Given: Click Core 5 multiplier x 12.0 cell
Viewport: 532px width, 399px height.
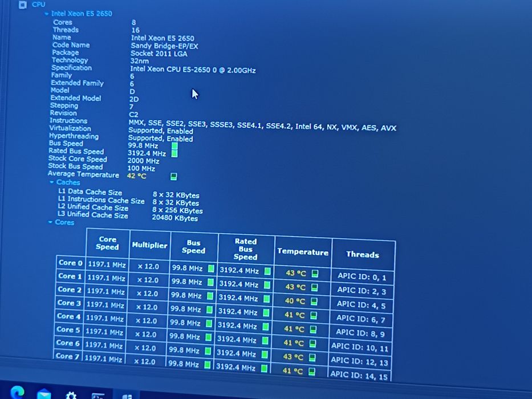Looking at the screenshot, I should 145,334.
